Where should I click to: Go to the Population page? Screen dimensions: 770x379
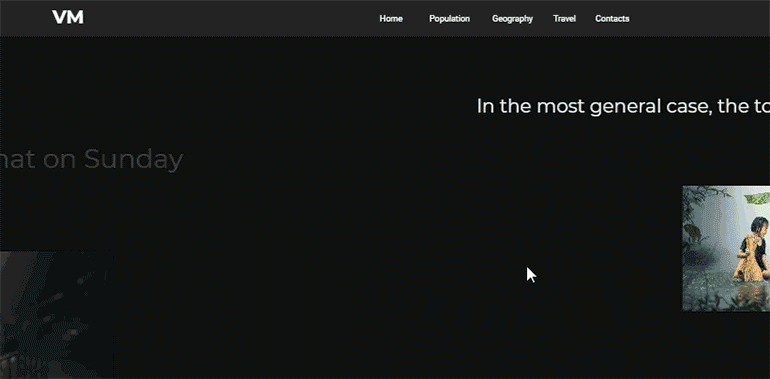coord(449,19)
